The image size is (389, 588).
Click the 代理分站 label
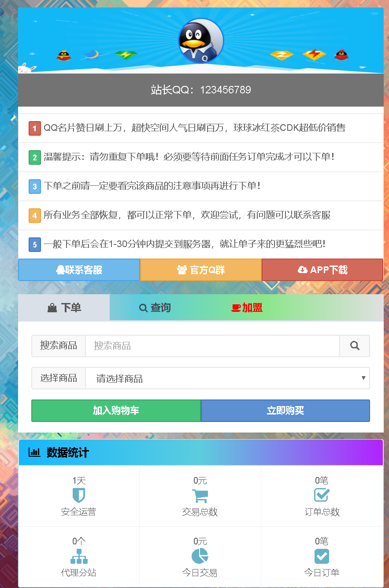coord(79,573)
